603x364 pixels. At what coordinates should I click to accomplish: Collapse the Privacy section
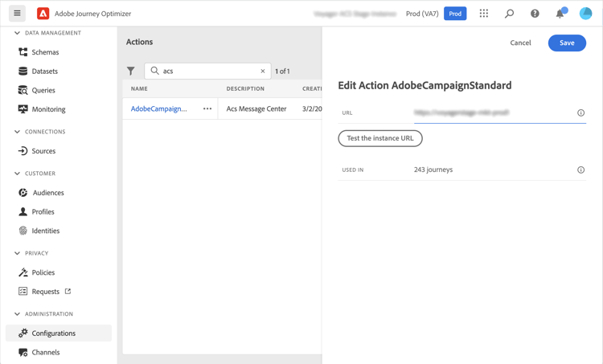point(17,253)
